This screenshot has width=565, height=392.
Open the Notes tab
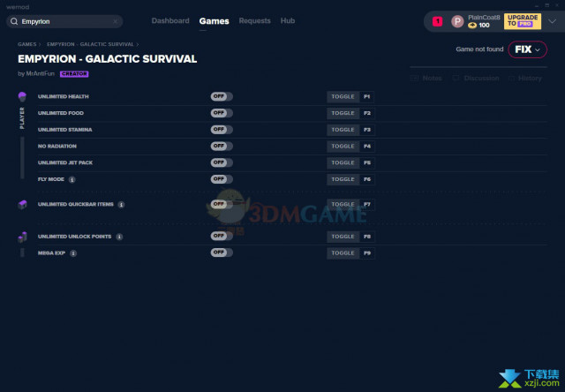point(426,79)
